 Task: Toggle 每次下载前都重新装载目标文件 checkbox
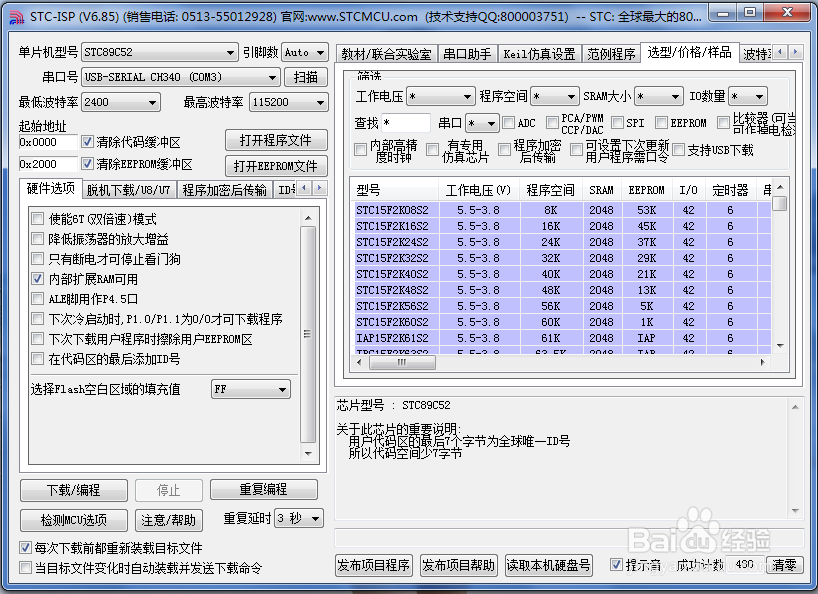25,548
